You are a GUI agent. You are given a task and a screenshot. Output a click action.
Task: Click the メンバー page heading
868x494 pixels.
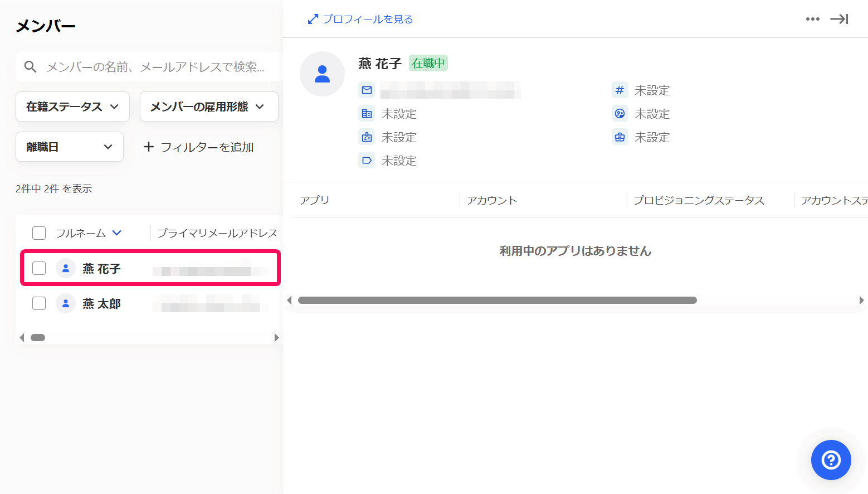pyautogui.click(x=46, y=26)
